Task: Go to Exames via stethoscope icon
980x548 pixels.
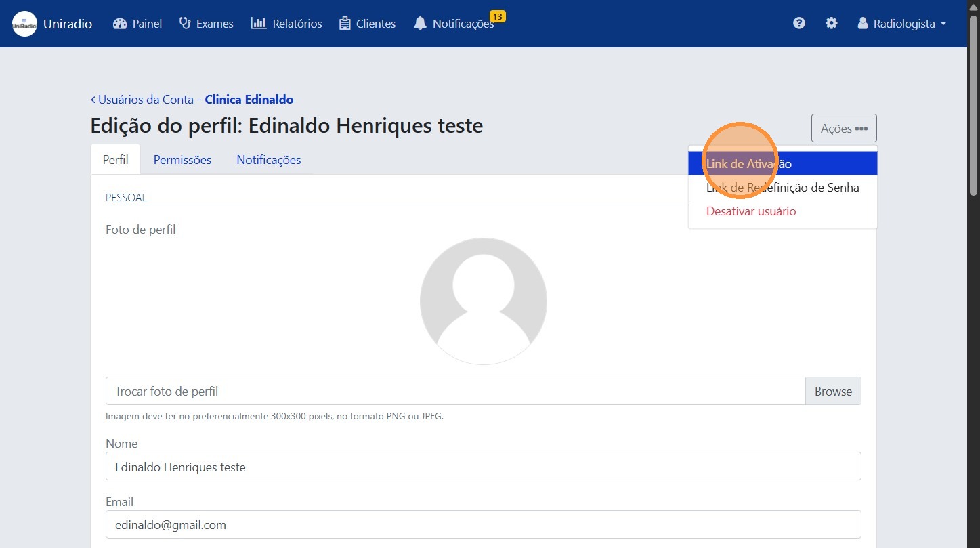Action: pos(185,24)
